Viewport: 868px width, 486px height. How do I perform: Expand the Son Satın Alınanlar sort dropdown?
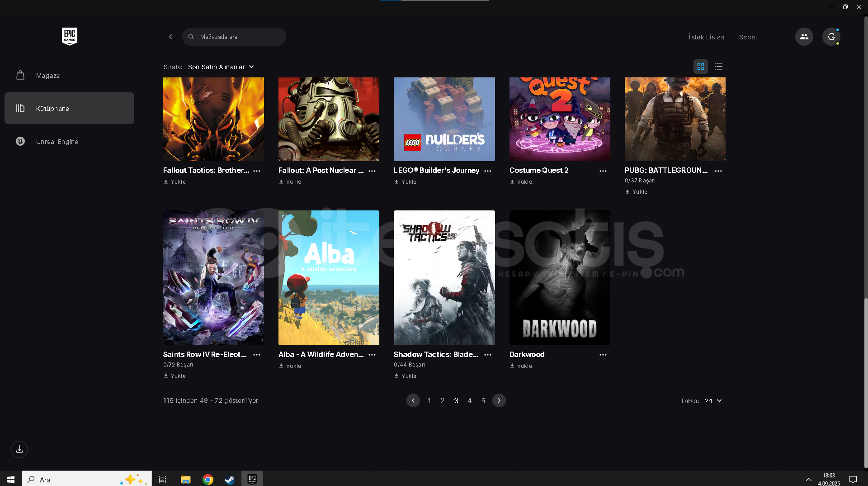[221, 67]
